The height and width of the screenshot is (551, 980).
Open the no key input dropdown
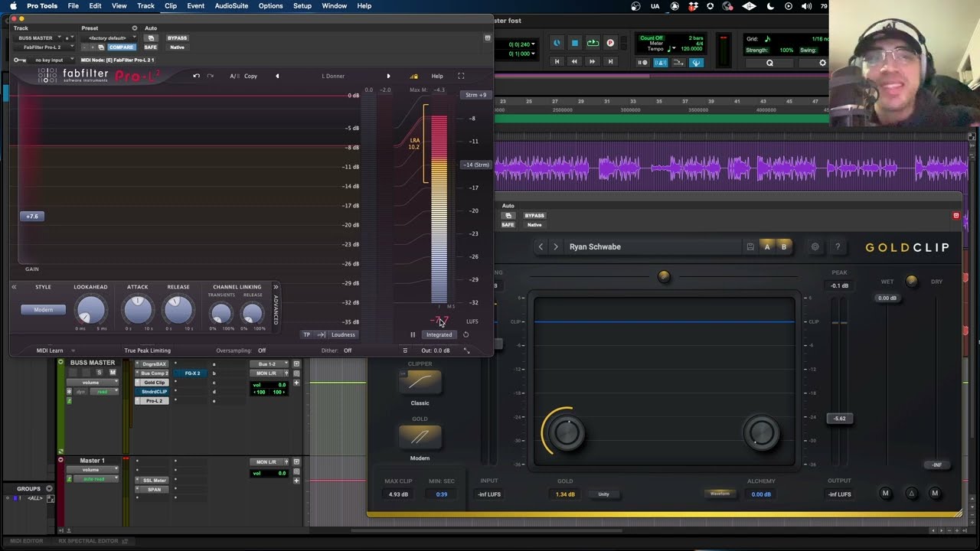(x=52, y=60)
